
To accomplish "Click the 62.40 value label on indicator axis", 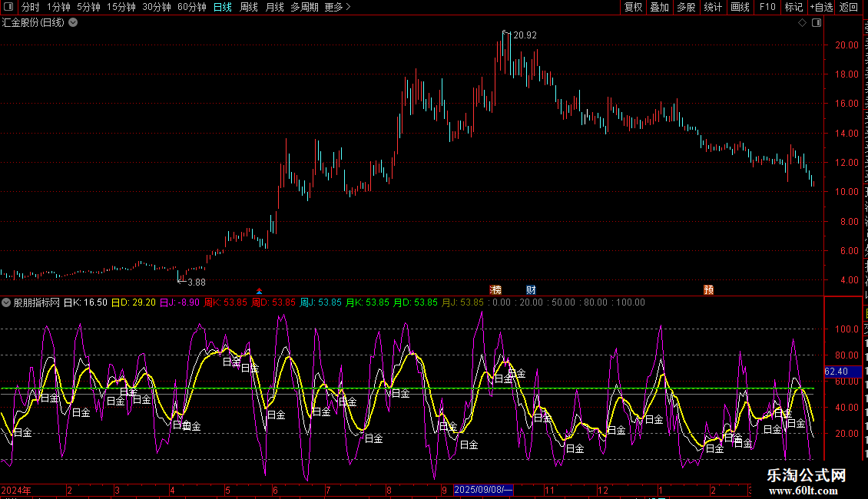I will tap(836, 372).
